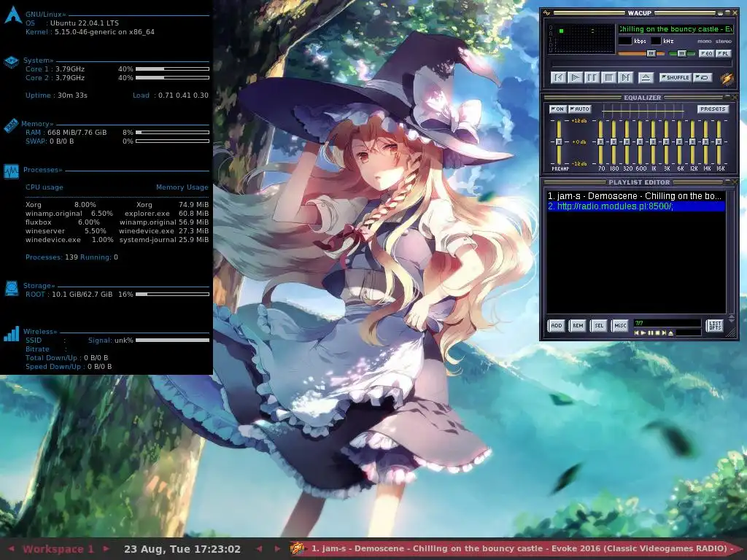747x560 pixels.
Task: Open the LIST OPTS menu
Action: tap(715, 326)
